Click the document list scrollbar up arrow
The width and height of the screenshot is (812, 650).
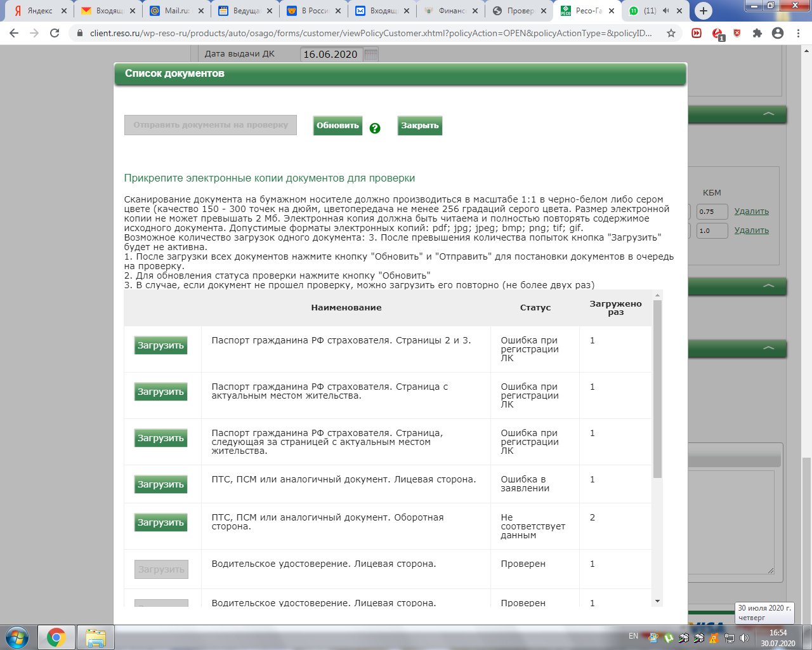click(x=657, y=295)
